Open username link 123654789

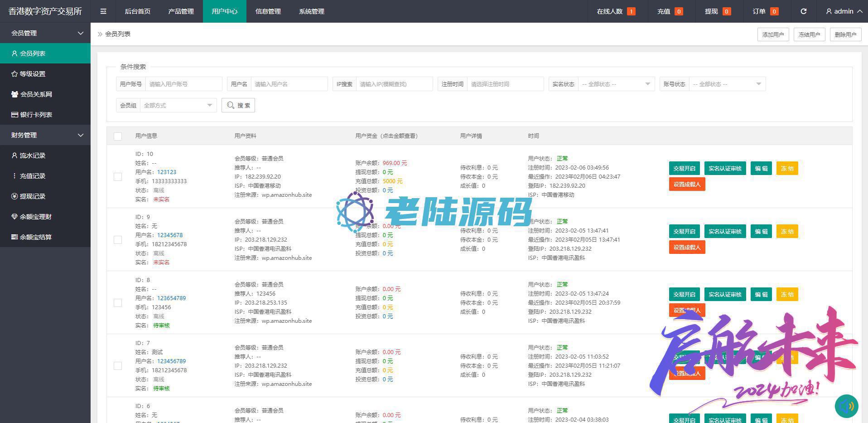tap(171, 298)
